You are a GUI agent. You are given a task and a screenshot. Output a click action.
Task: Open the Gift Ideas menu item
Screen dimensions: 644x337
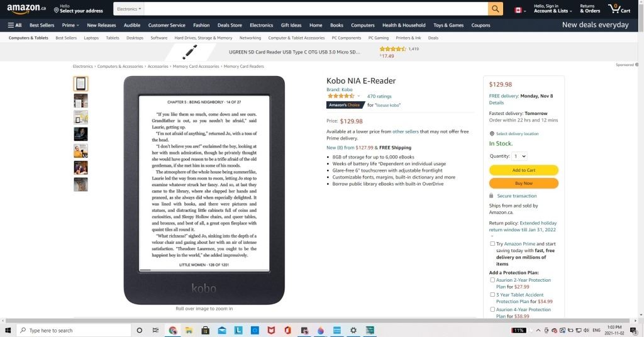coord(291,25)
